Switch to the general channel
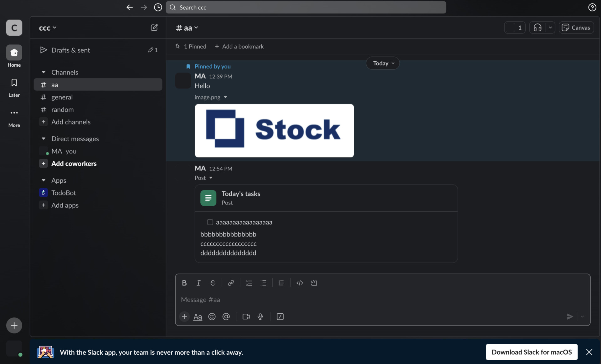Image resolution: width=601 pixels, height=364 pixels. [62, 97]
